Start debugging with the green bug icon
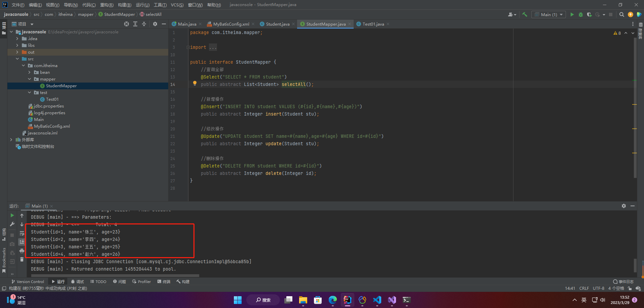644x308 pixels. [580, 14]
